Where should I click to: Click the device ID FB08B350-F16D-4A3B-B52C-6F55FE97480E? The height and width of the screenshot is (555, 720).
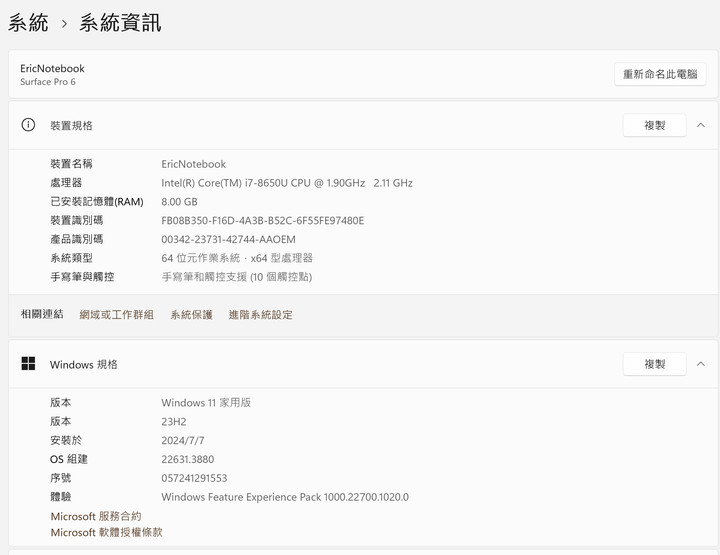coord(262,220)
